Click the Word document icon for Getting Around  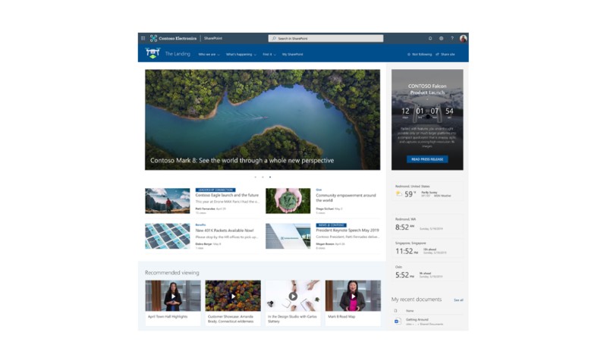click(x=397, y=321)
